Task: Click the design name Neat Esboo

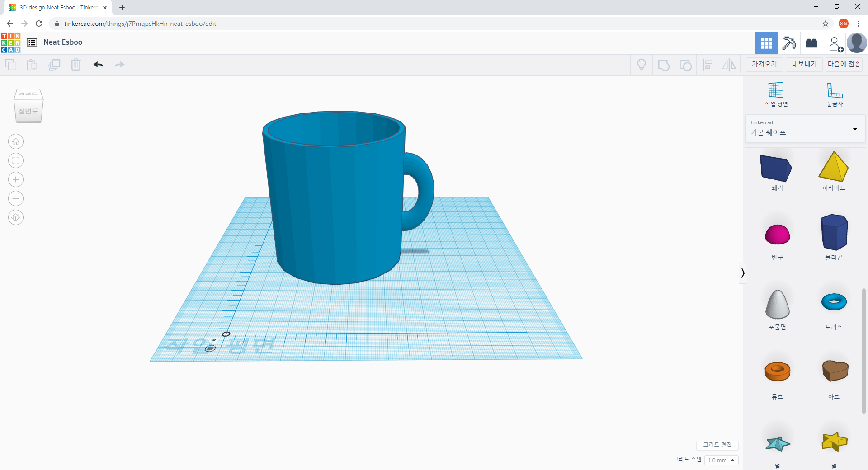Action: (x=63, y=42)
